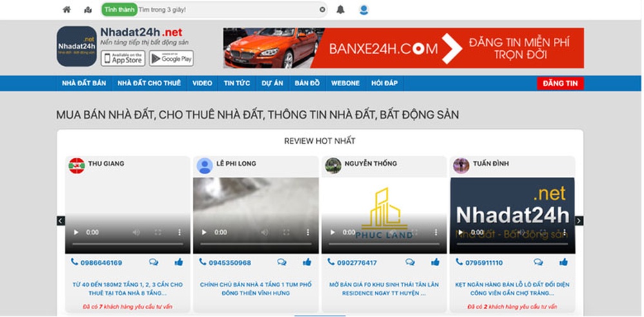
Task: Click the Nhadat24h square logo
Action: tap(77, 46)
